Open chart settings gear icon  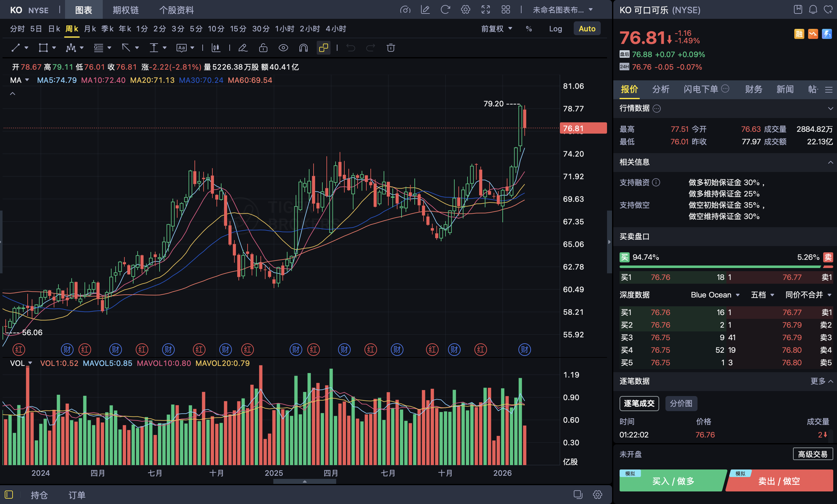465,9
